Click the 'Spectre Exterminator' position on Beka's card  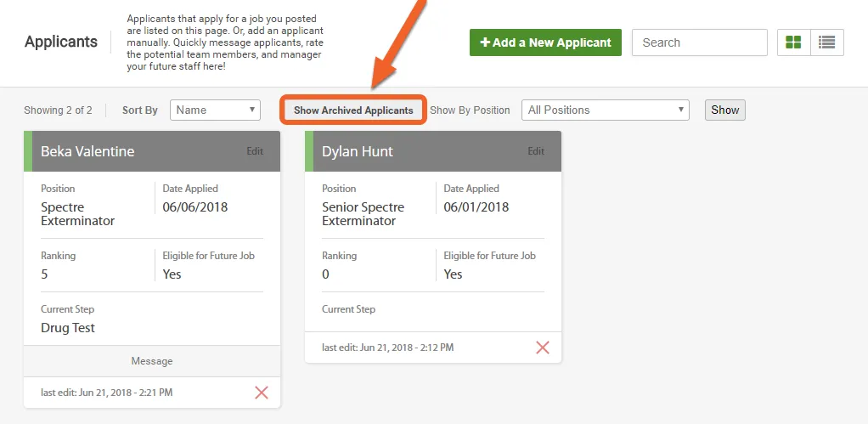coord(77,213)
